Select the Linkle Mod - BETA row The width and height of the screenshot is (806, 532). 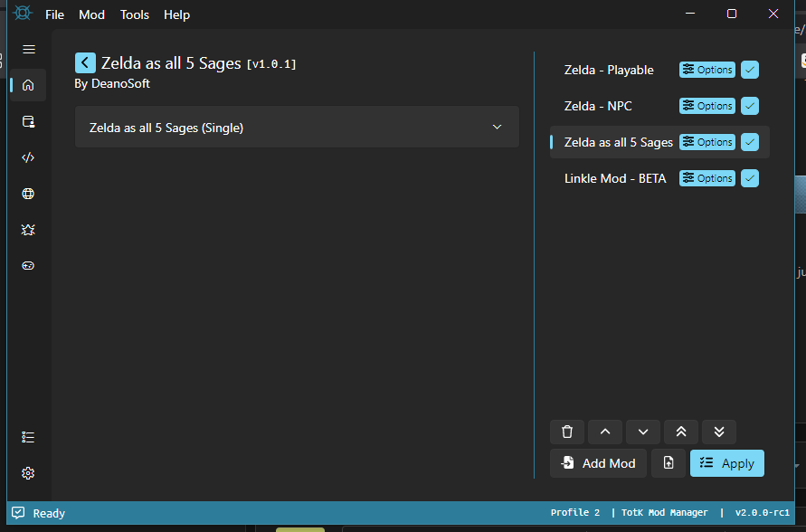[659, 178]
